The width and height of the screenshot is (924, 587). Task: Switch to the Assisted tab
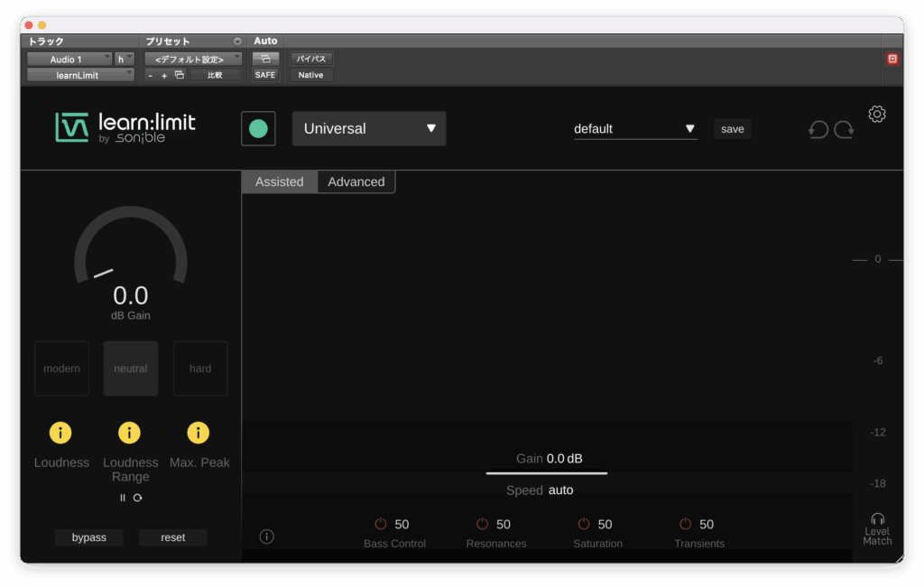click(x=280, y=182)
